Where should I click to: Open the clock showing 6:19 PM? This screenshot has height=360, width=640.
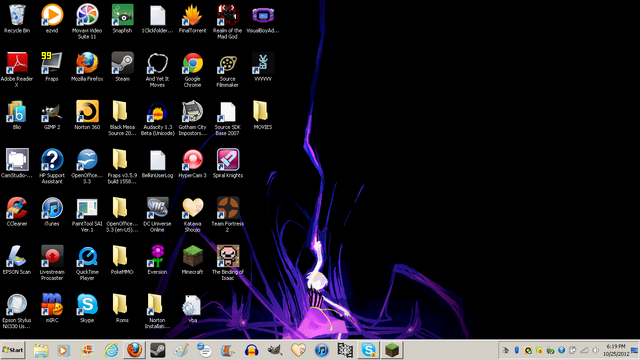(616, 350)
